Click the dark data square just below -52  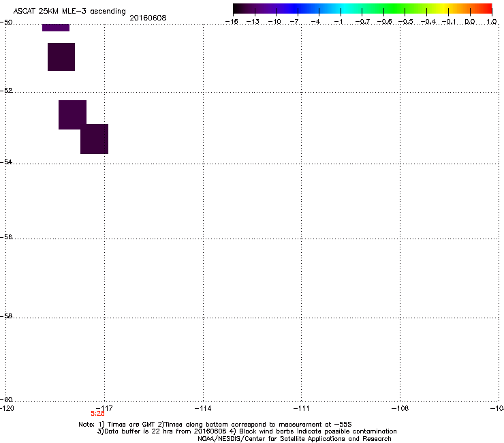pyautogui.click(x=72, y=115)
